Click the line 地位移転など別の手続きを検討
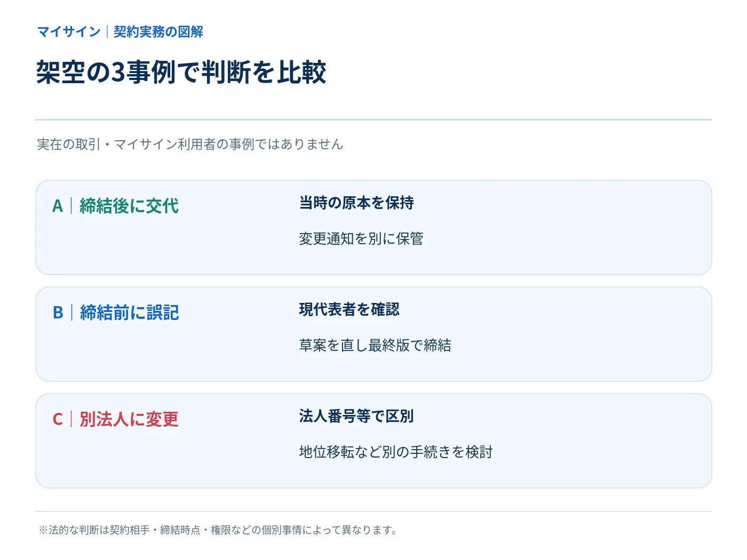747x560 pixels. 396,452
